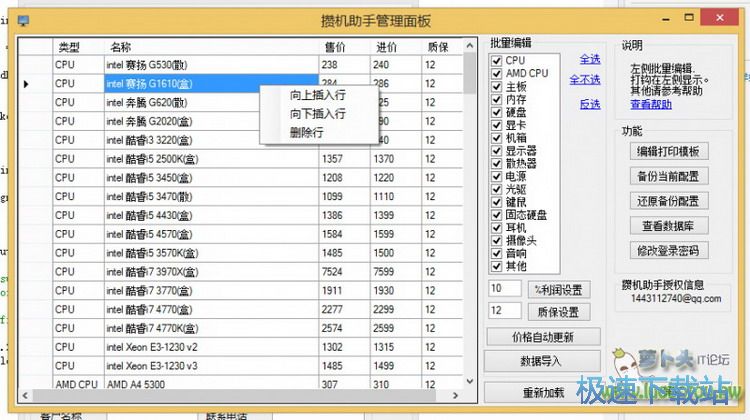Viewport: 750px width, 420px height.
Task: Toggle the 显示器 checkbox
Action: pyautogui.click(x=496, y=151)
